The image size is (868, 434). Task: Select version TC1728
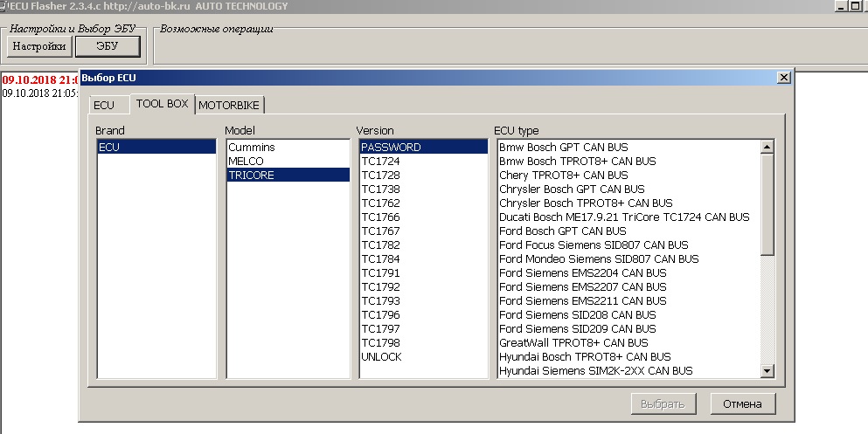423,175
